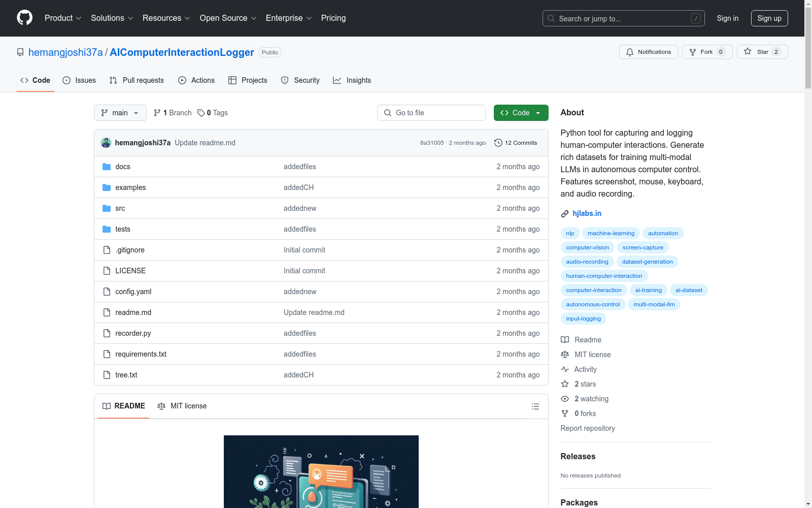
Task: Click the recorder.py file icon
Action: 107,333
